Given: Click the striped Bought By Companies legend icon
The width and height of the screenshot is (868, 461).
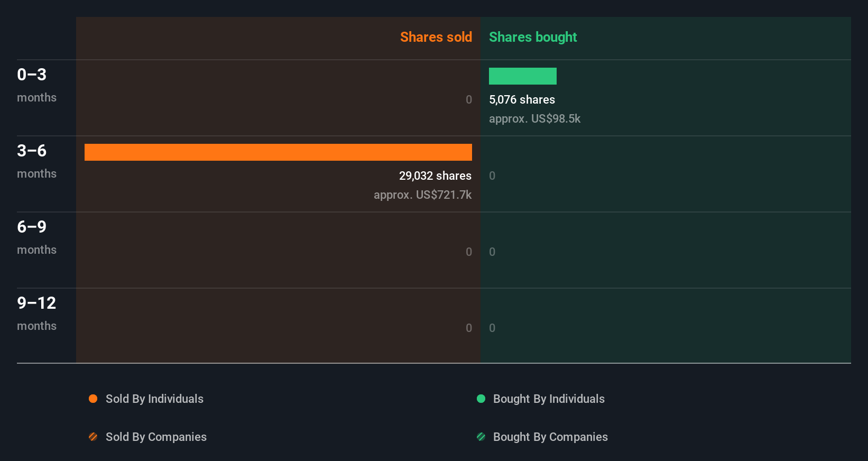Looking at the screenshot, I should (x=481, y=437).
